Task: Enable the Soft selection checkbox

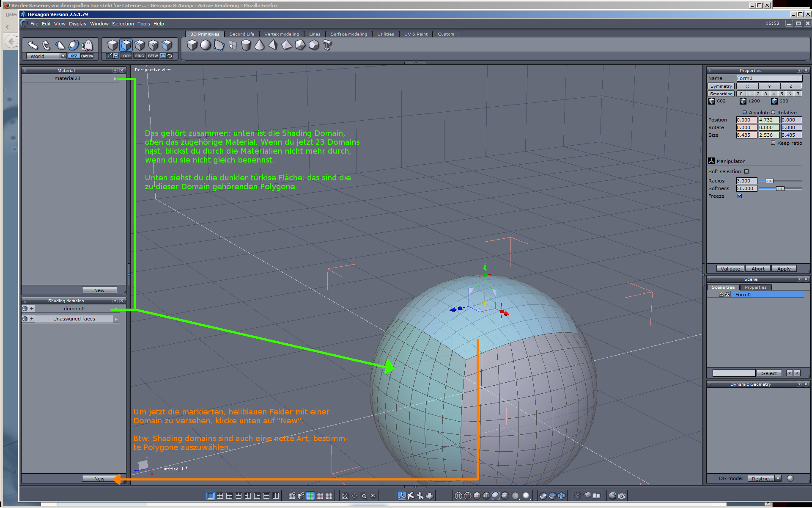Action: (x=746, y=171)
